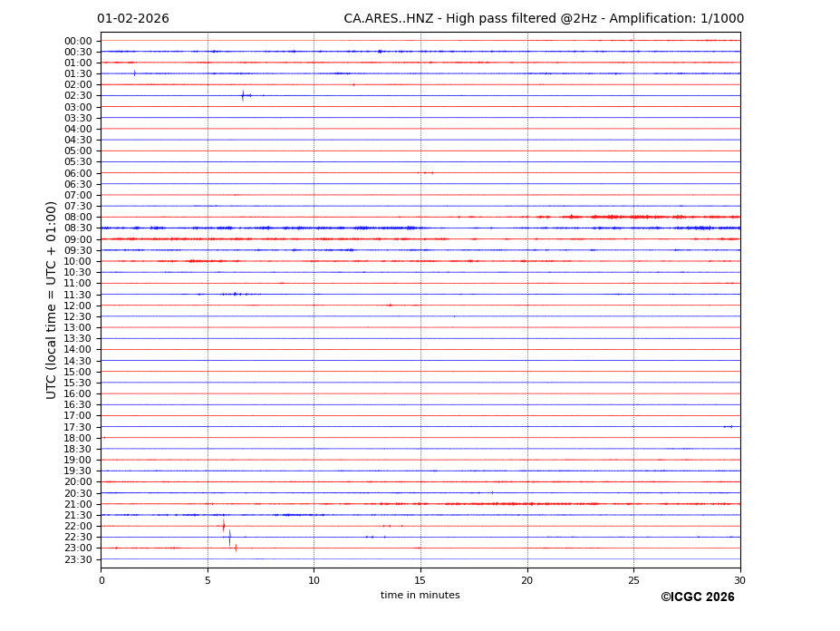The width and height of the screenshot is (840, 631).
Task: Click the 15 tick on the x-axis
Action: [x=420, y=580]
